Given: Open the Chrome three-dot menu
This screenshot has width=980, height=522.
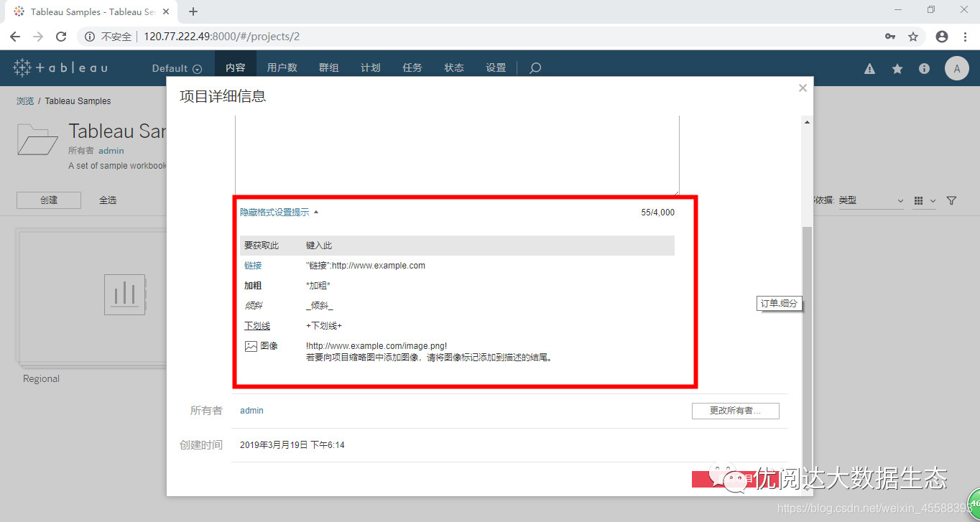Looking at the screenshot, I should [965, 37].
